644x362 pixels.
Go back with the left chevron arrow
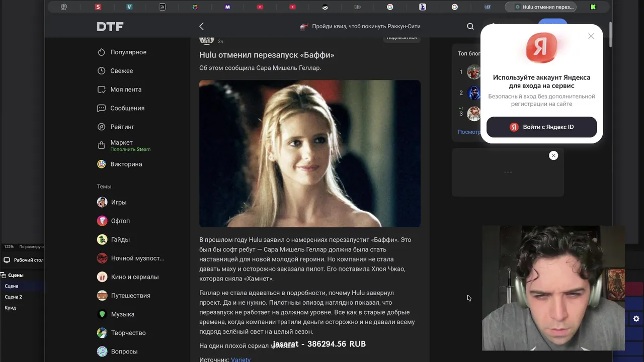coord(201,26)
